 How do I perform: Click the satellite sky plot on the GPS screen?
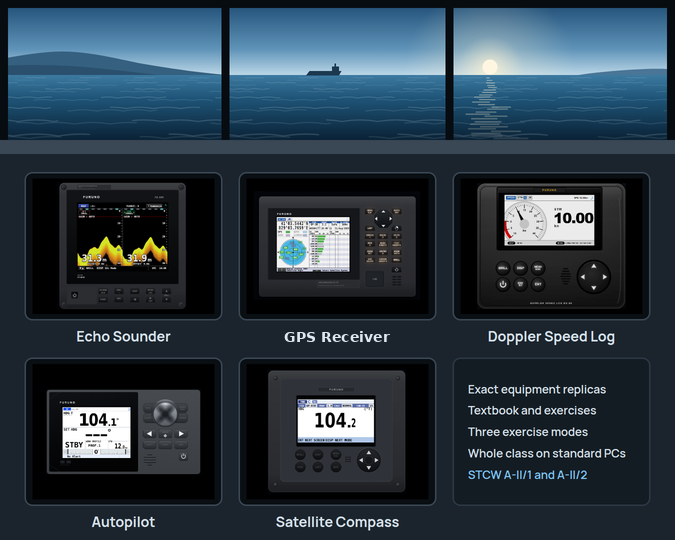pos(293,252)
